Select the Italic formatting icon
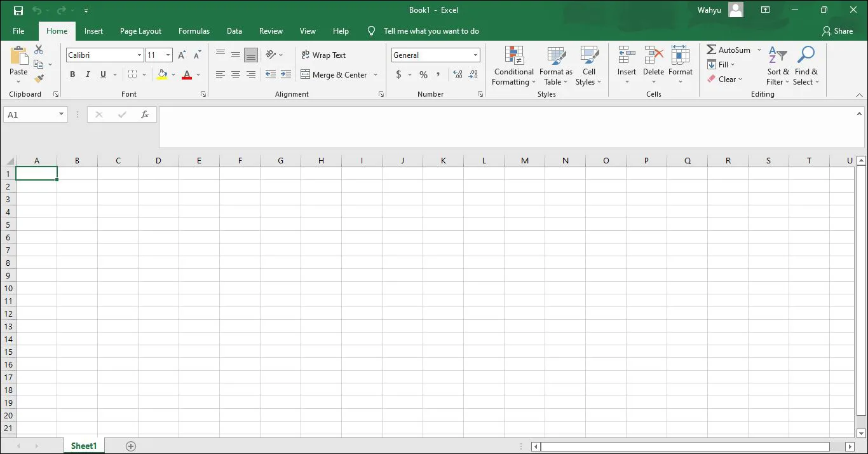The image size is (868, 454). (87, 74)
